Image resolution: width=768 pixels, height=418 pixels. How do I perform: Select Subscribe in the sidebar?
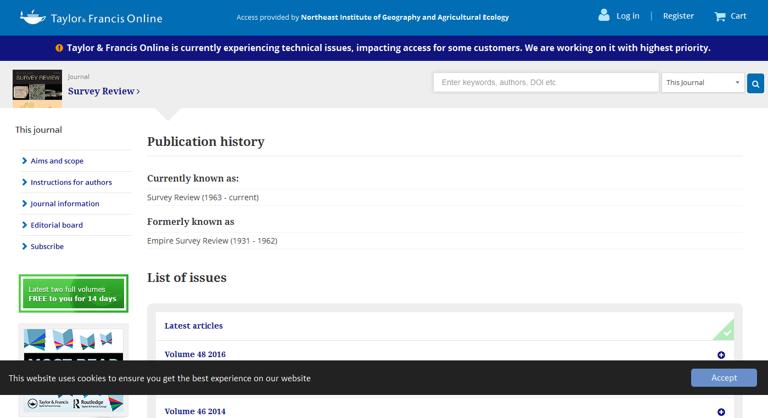coord(47,246)
